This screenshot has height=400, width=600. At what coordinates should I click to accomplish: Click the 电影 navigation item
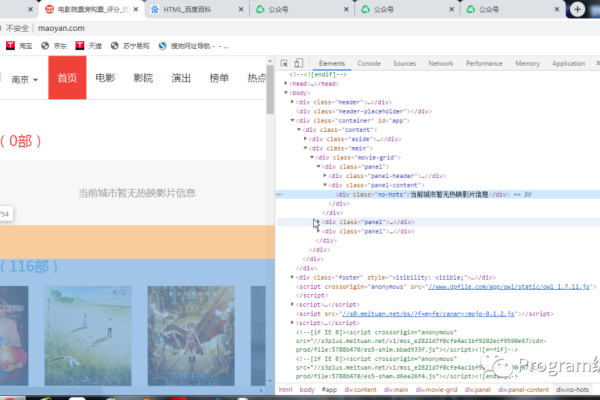pyautogui.click(x=105, y=78)
